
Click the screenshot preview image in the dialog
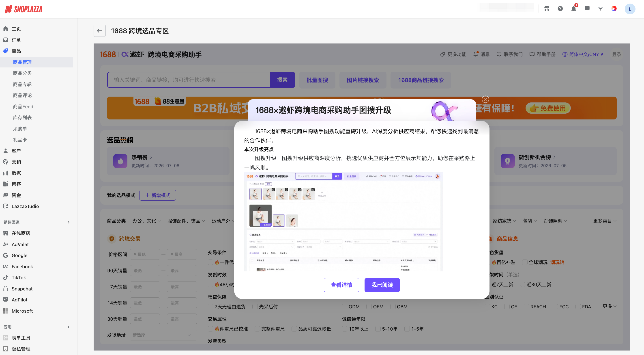343,221
